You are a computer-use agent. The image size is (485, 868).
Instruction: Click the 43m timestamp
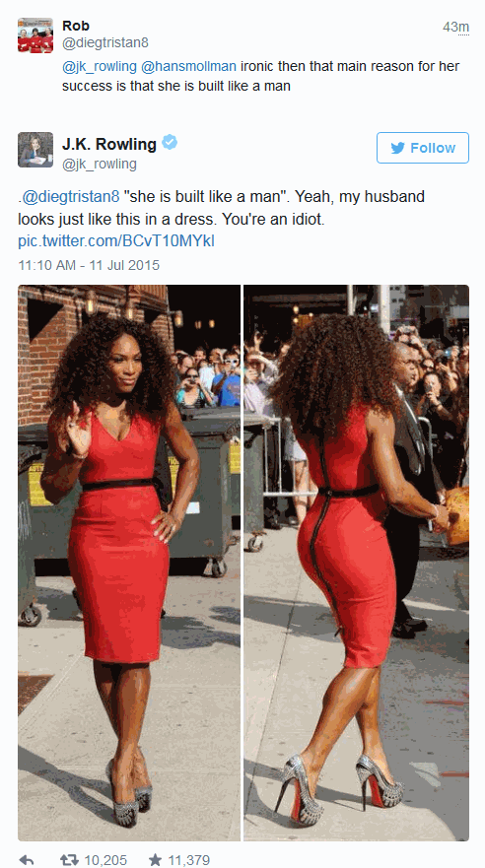(455, 27)
